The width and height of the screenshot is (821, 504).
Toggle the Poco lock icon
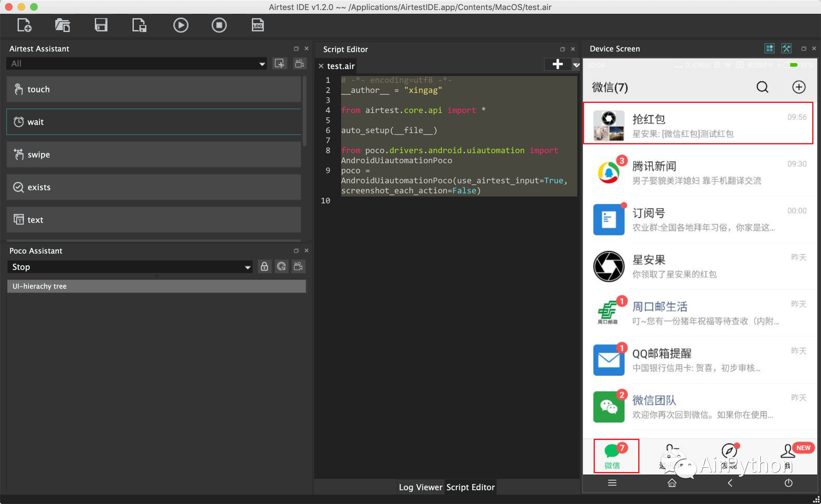click(264, 266)
